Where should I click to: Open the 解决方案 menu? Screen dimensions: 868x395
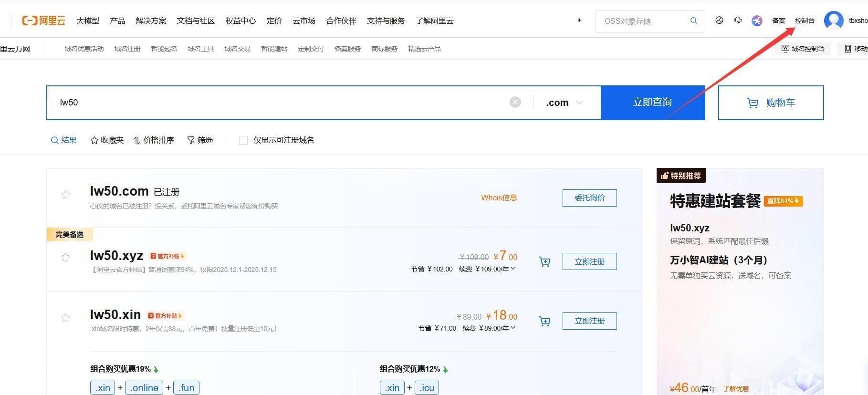coord(151,21)
